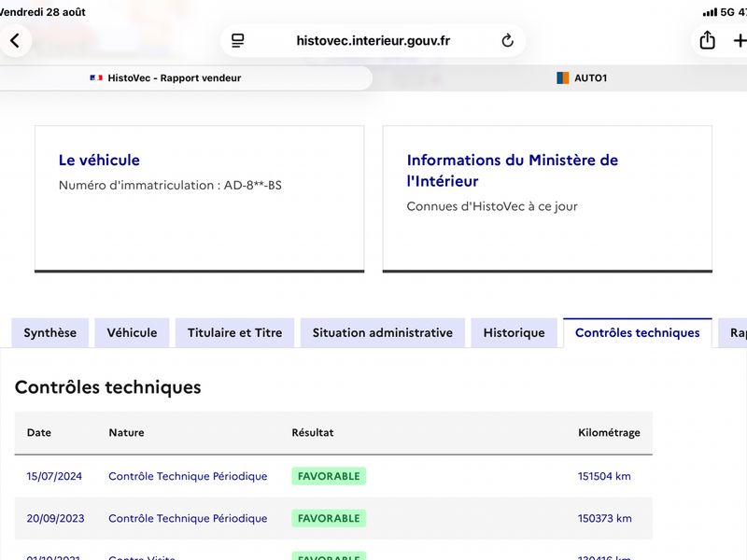
Task: Click the 150373 km mileage value
Action: point(604,518)
